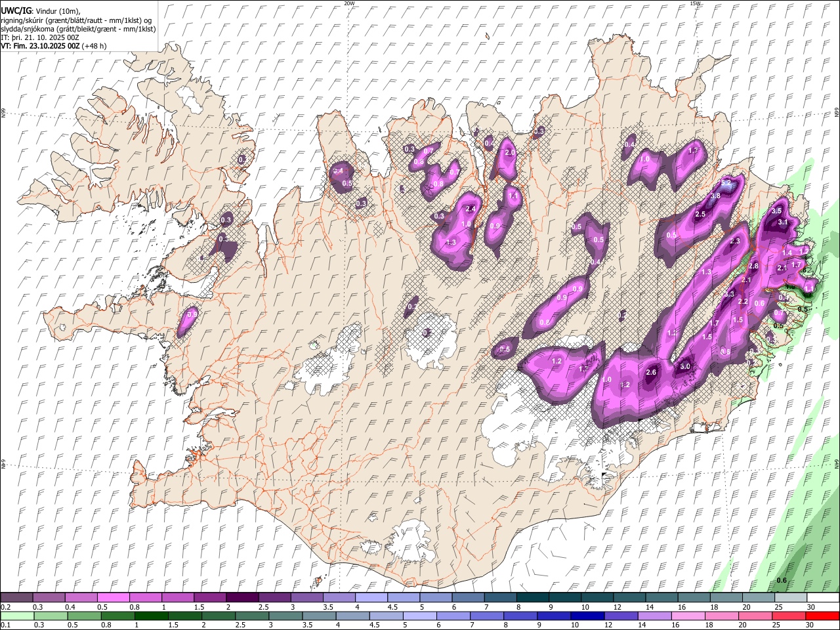Click the '30' number in lower legend row

(x=811, y=625)
